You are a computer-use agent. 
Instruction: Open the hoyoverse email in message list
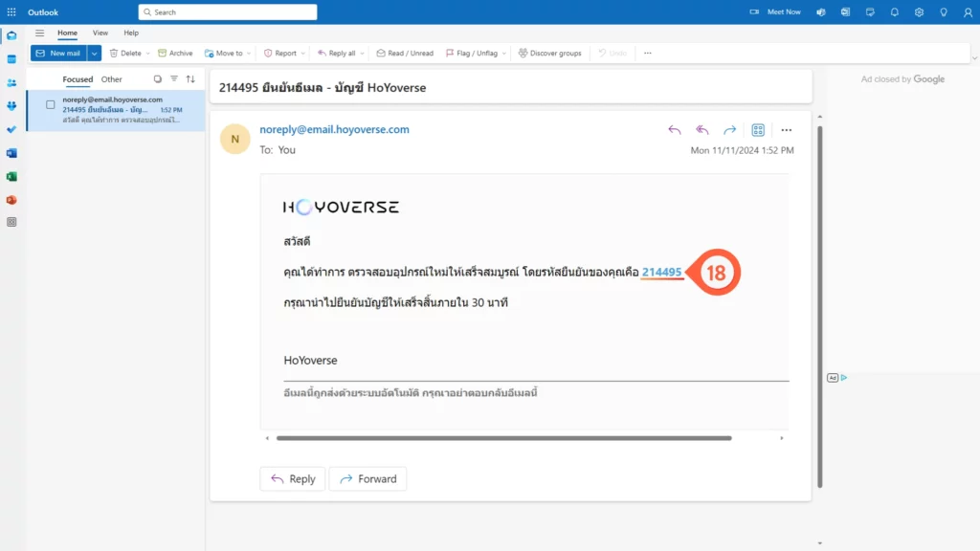point(116,110)
